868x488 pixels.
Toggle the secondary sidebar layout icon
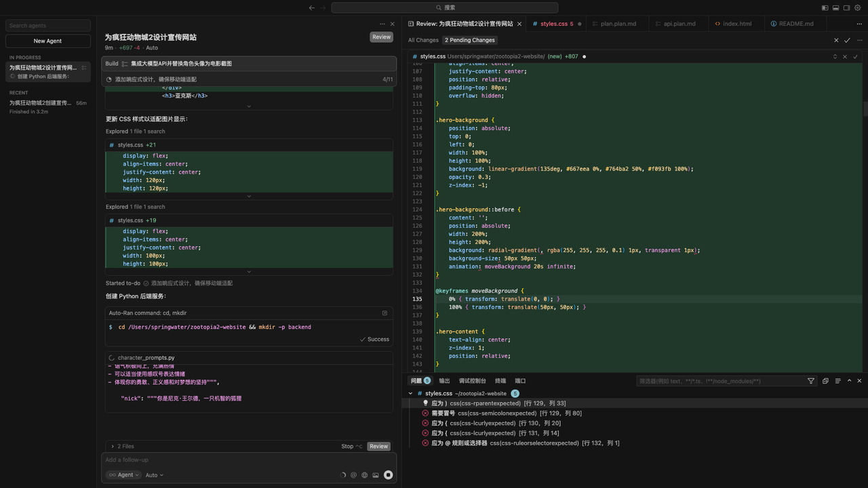tap(846, 7)
